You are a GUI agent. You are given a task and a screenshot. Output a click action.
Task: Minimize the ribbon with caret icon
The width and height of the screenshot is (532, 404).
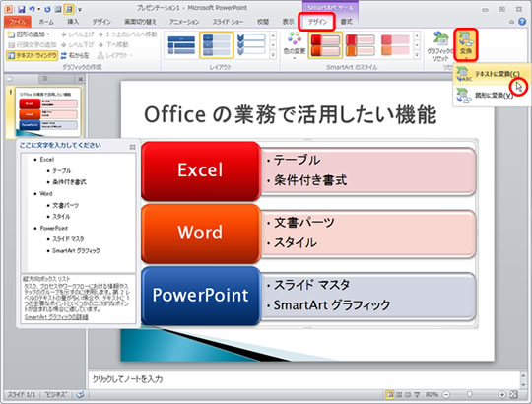pyautogui.click(x=511, y=22)
